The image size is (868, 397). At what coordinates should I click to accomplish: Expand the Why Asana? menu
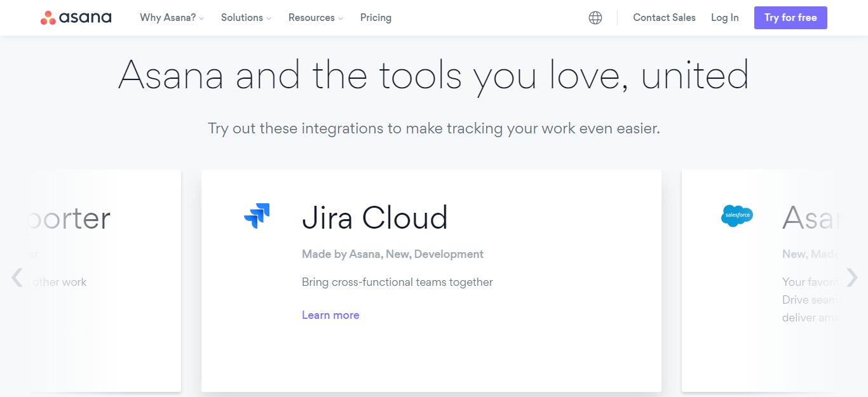coord(172,18)
